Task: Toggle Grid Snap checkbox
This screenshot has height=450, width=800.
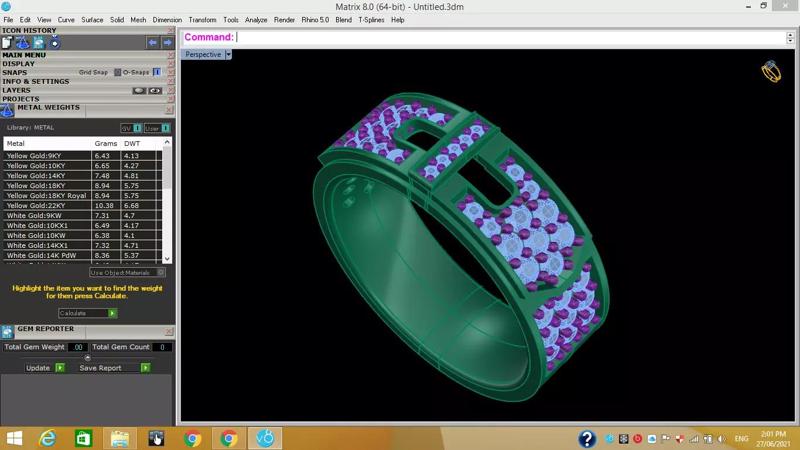Action: point(117,72)
